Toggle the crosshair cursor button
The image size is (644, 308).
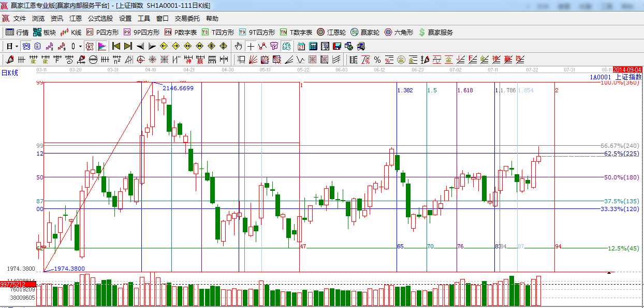coord(251,46)
